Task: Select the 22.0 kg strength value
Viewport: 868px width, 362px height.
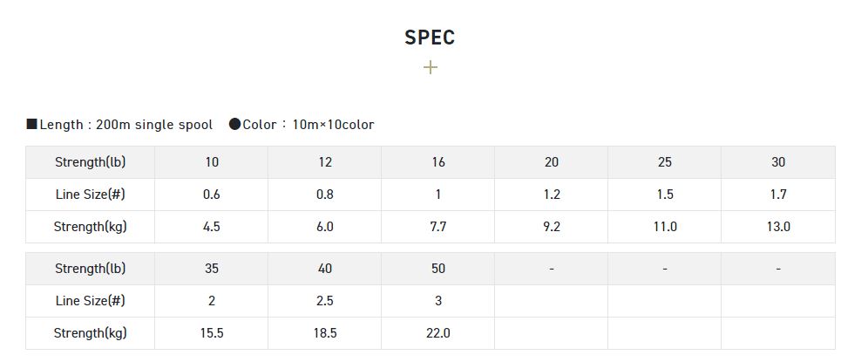Action: (x=438, y=333)
